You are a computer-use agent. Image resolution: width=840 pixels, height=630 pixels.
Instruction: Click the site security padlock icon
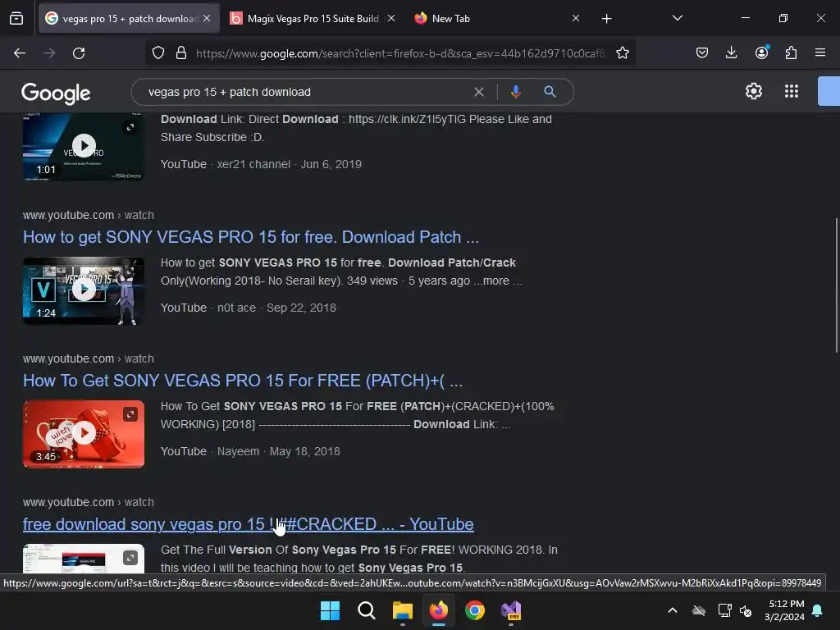pyautogui.click(x=181, y=53)
